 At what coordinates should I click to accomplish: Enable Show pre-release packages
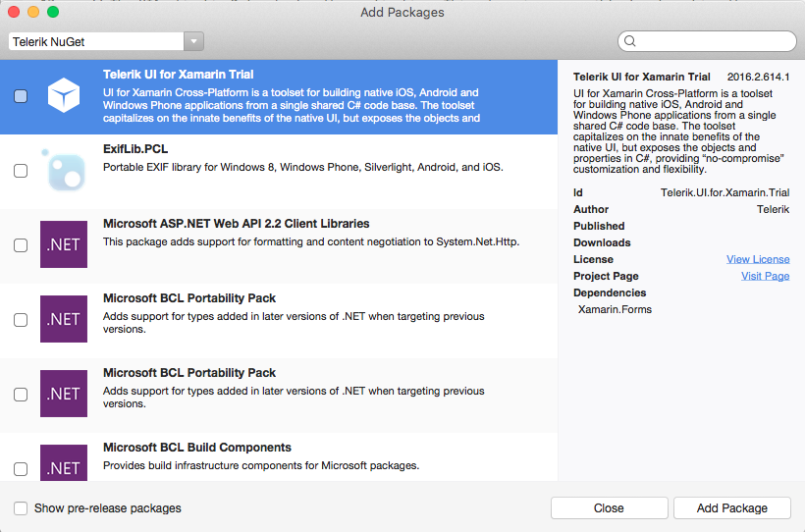[21, 508]
